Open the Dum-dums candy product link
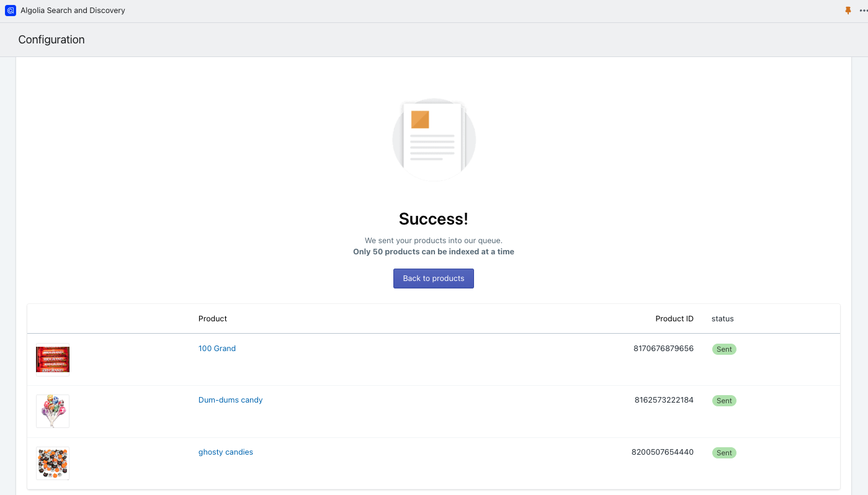868x495 pixels. point(231,400)
